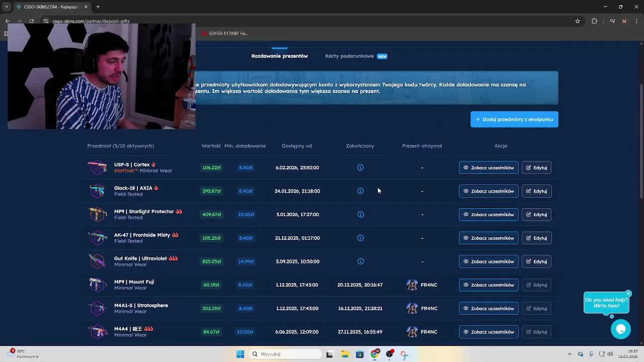
Task: Open the weather widget 10°C
Action: coord(24,353)
